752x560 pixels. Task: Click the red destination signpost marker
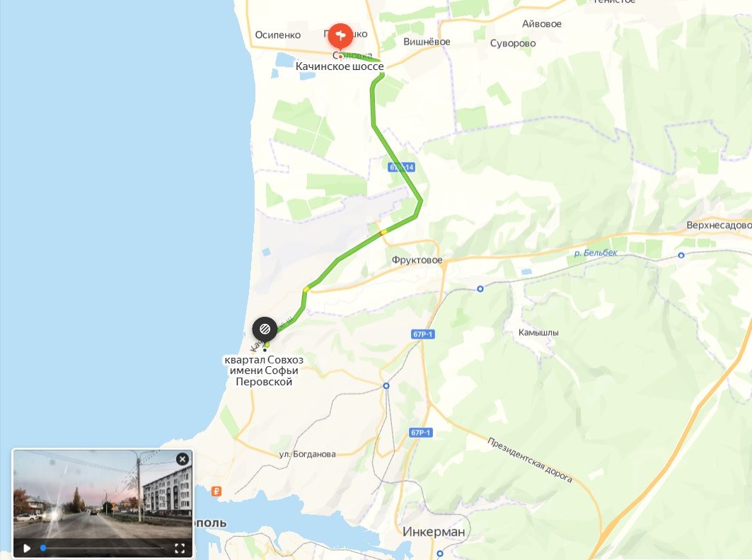coord(340,36)
